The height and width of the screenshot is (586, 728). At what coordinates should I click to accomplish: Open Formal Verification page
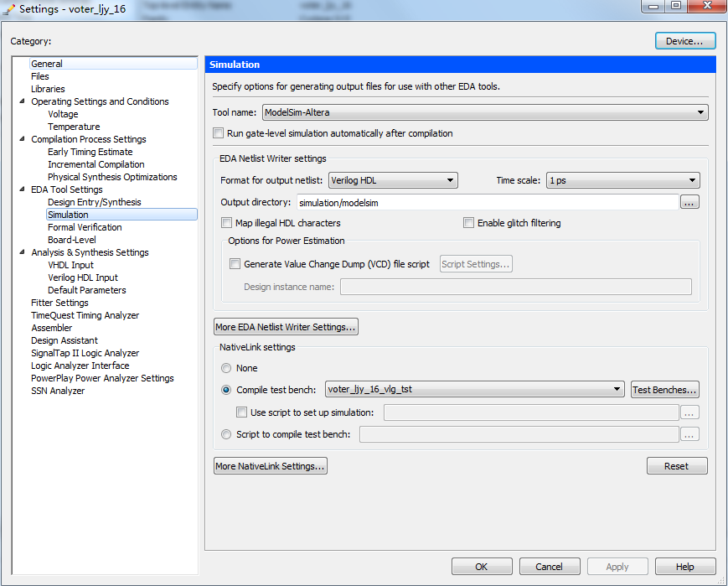click(85, 227)
